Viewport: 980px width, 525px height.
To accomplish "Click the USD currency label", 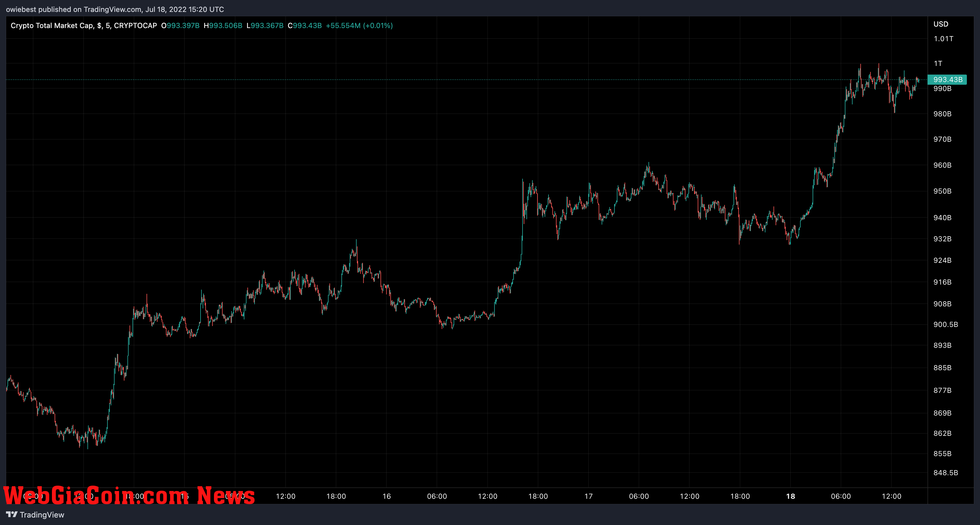I will pyautogui.click(x=941, y=24).
